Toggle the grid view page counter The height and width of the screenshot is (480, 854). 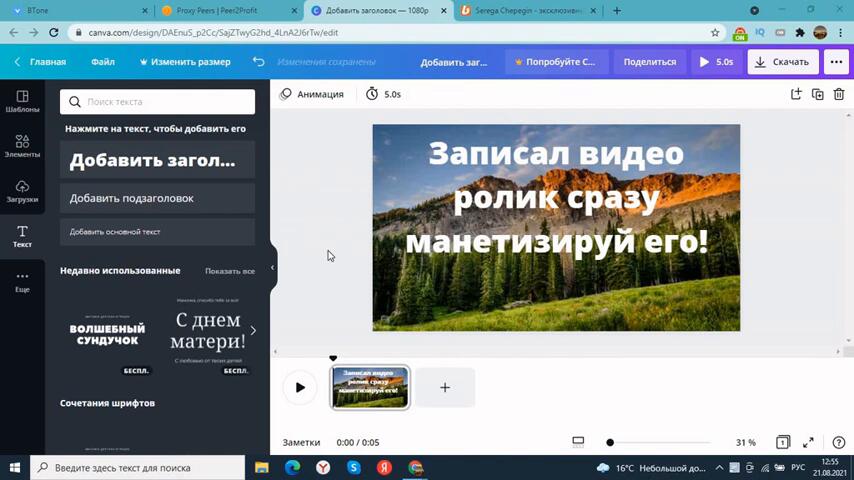click(783, 442)
